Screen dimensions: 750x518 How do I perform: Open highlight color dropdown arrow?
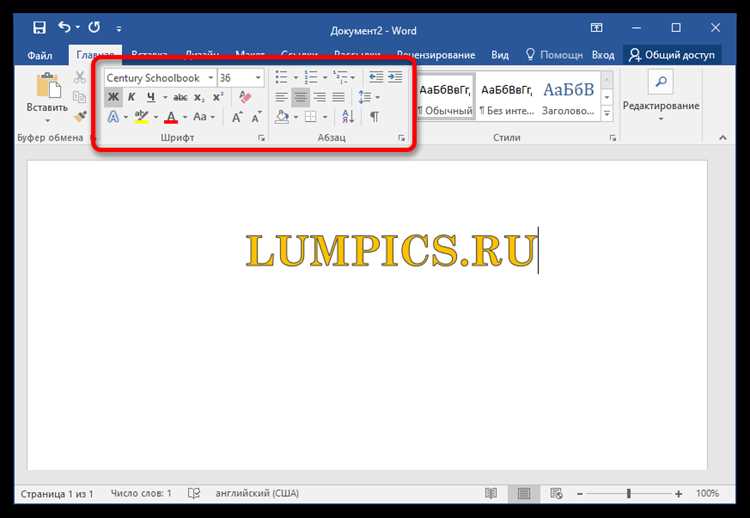155,117
